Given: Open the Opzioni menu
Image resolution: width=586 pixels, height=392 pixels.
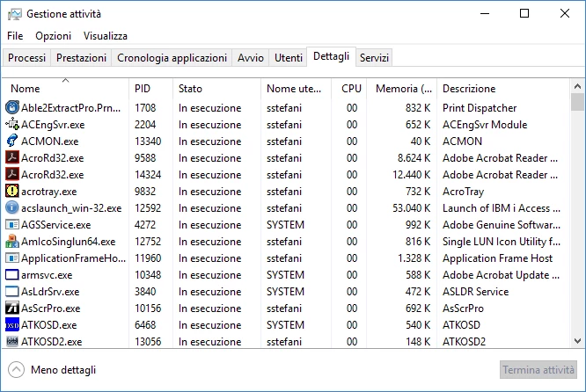Looking at the screenshot, I should [53, 36].
